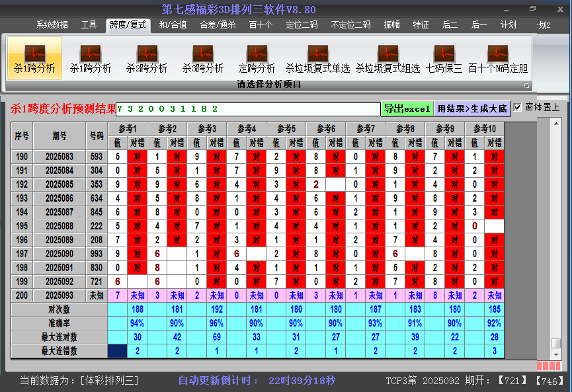Image resolution: width=572 pixels, height=392 pixels.
Task: Launch the 杀3跨分析 tool
Action: [203, 58]
